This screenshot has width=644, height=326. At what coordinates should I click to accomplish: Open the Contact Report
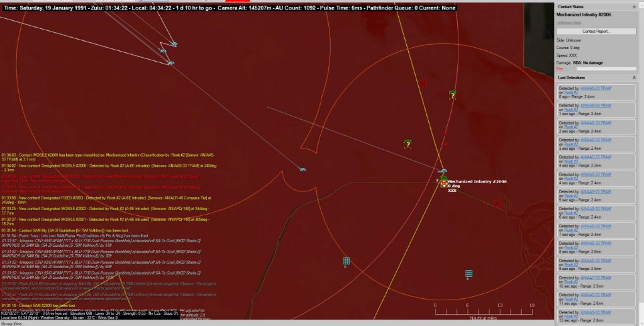tap(596, 31)
